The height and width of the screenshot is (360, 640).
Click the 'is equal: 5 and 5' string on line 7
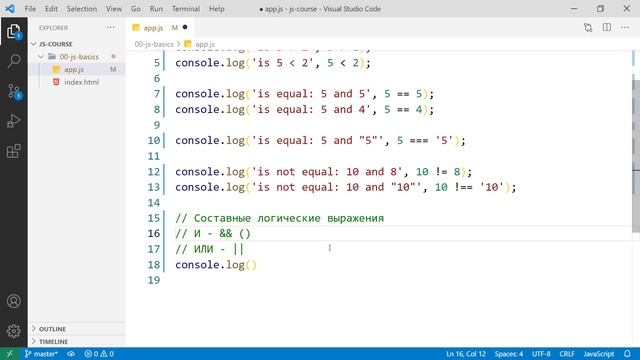(311, 94)
